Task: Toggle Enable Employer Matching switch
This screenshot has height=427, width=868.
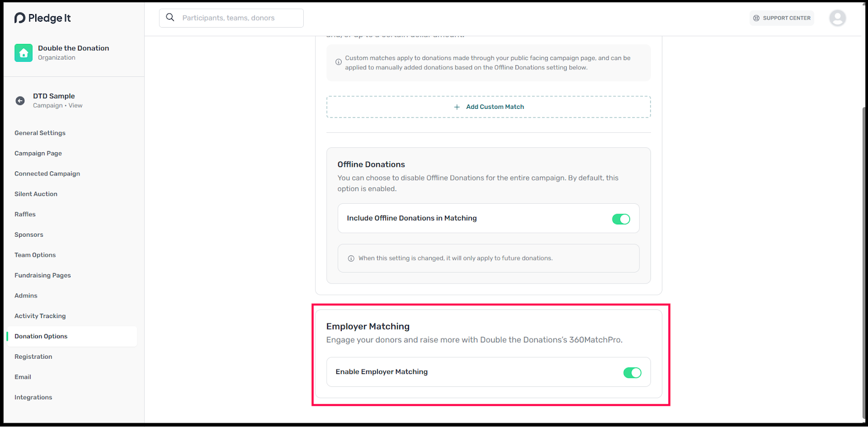Action: (x=633, y=373)
